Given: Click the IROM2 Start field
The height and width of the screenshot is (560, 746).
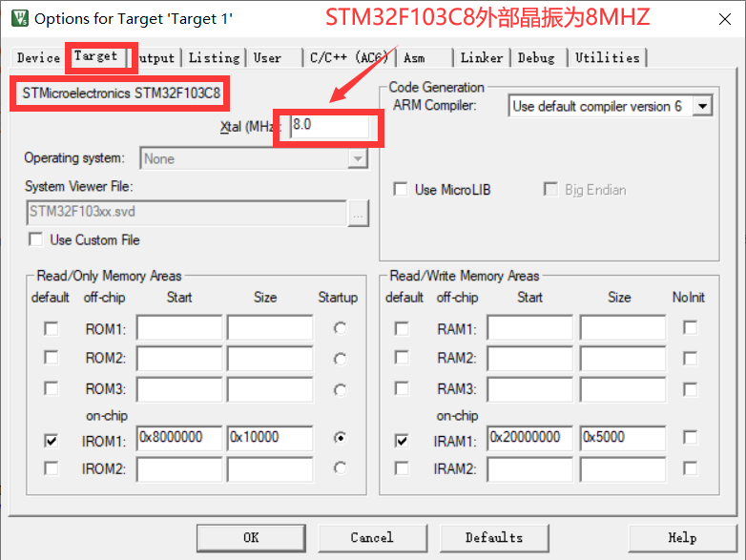Looking at the screenshot, I should click(x=179, y=469).
